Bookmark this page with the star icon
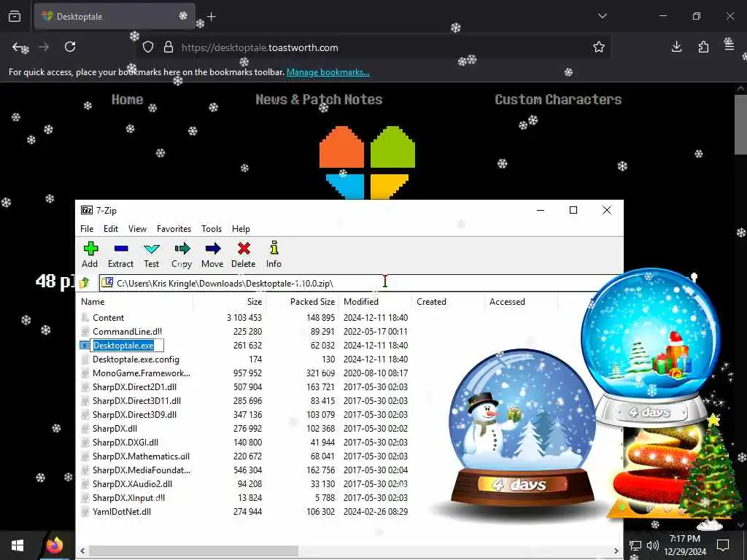This screenshot has width=747, height=560. 599,47
